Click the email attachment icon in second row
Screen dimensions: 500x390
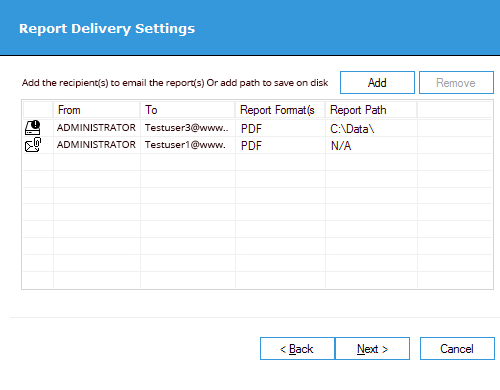[33, 145]
